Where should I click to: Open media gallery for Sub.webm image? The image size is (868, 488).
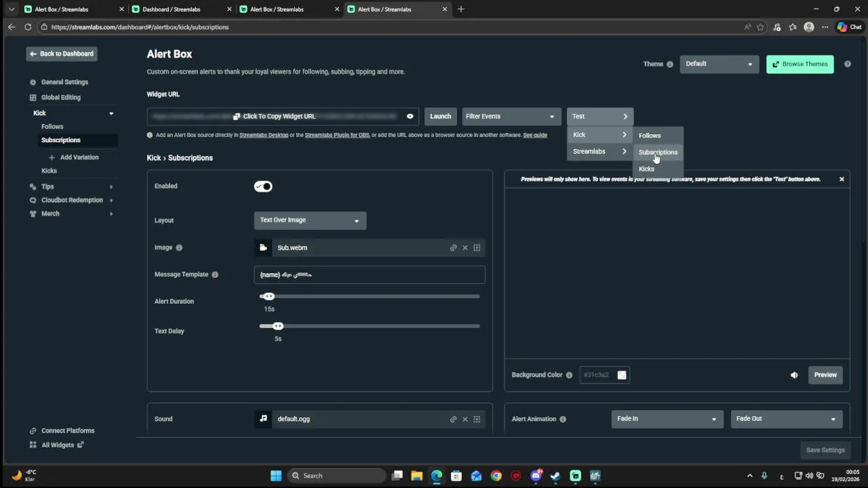pyautogui.click(x=477, y=247)
